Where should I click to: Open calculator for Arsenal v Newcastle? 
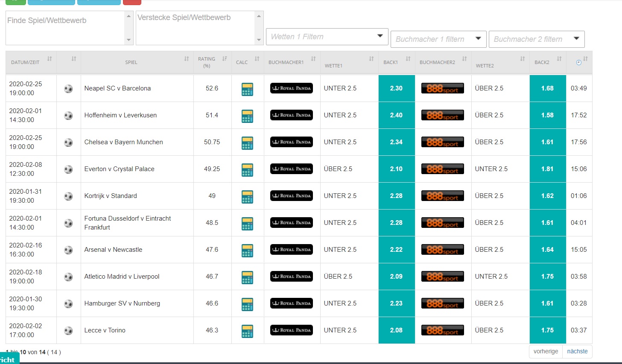[247, 250]
